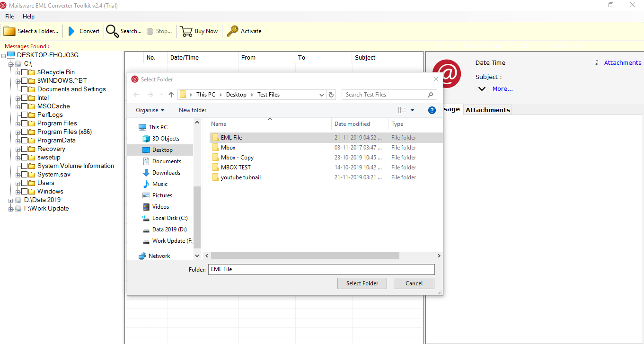This screenshot has width=644, height=344.
Task: Check the Users folder checkbox
Action: click(25, 183)
